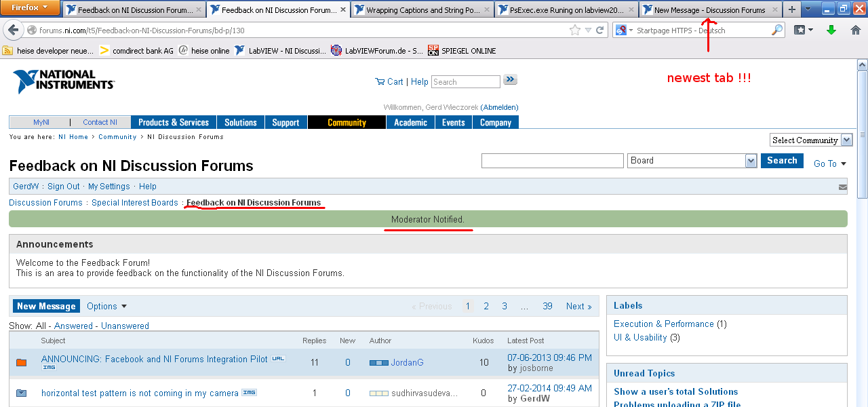Click search magnifier in Startpage search box
The height and width of the screenshot is (407, 868).
coord(777,30)
